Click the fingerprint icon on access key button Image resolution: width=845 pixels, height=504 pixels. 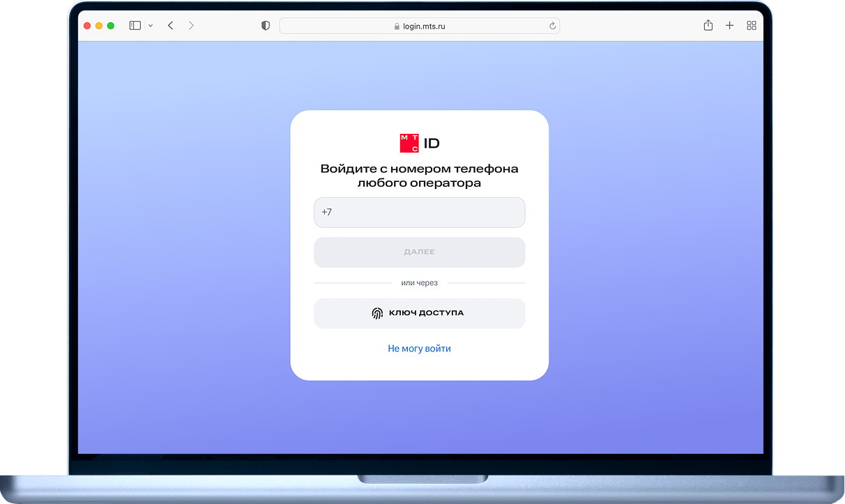[x=377, y=314]
